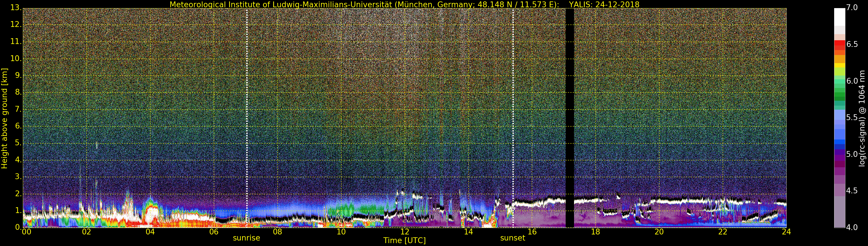
Task: Click the '08' time tick label
Action: [277, 232]
